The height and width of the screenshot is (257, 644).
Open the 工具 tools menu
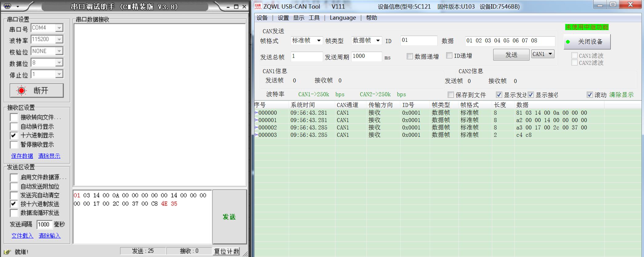(x=314, y=18)
